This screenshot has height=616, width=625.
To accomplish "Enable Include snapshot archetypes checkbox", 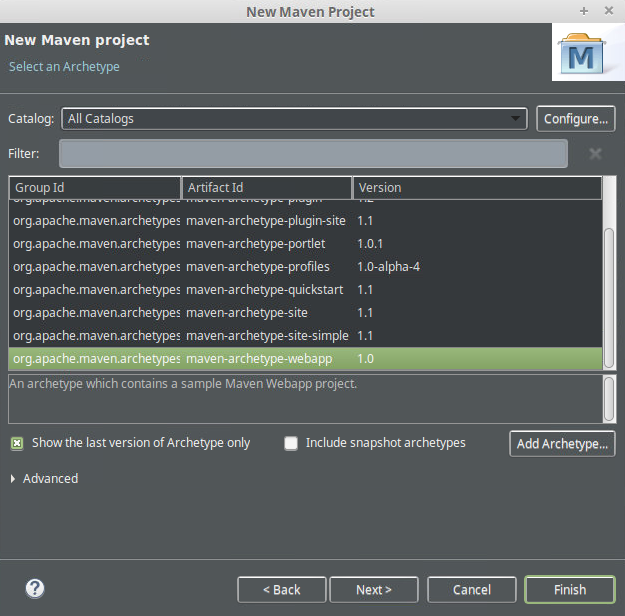I will (291, 443).
